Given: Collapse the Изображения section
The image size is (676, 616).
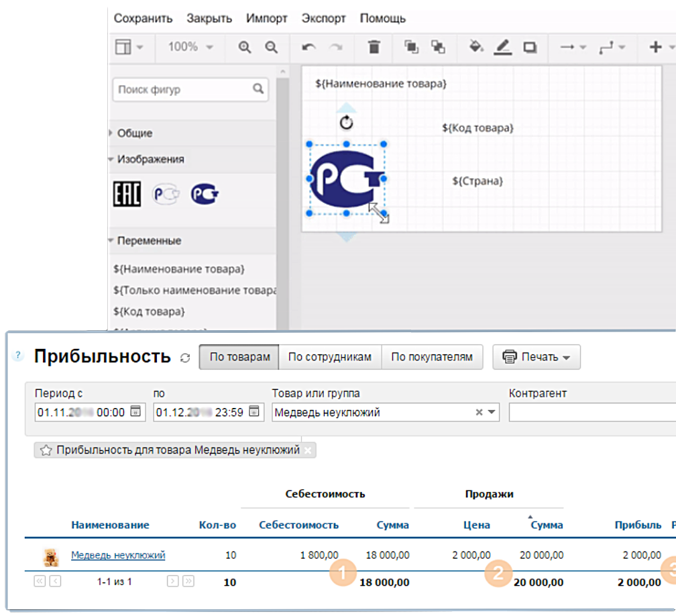Looking at the screenshot, I should (150, 159).
